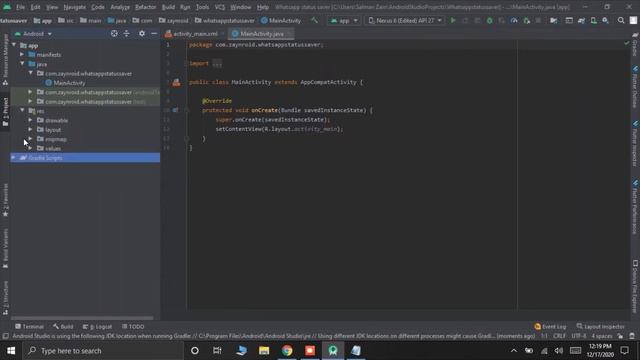640x360 pixels.
Task: Open the app run configuration dropdown
Action: point(344,20)
